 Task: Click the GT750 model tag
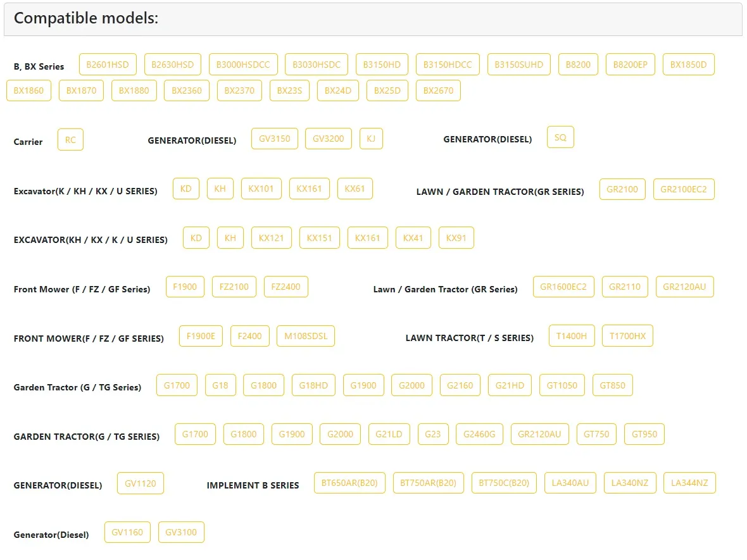pos(596,434)
